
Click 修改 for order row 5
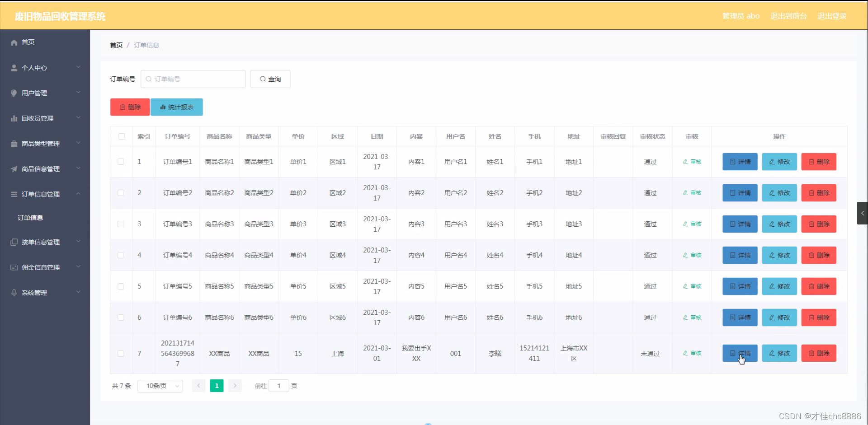tap(779, 286)
